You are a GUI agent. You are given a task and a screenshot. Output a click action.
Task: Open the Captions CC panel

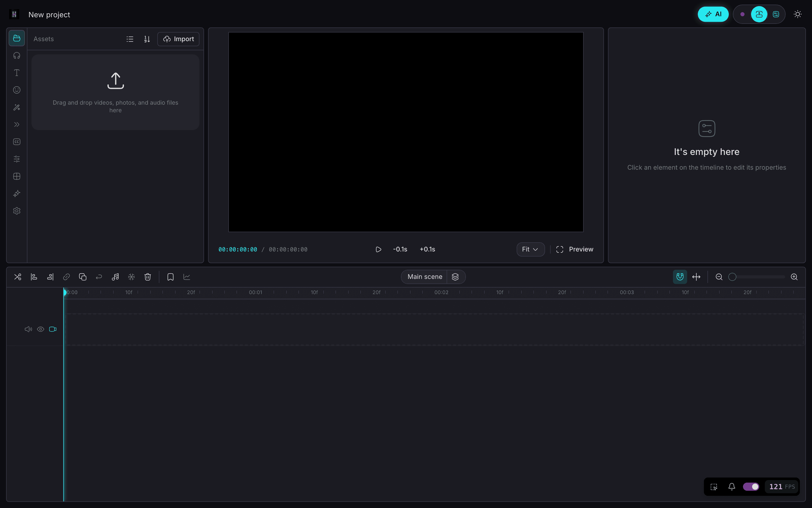pyautogui.click(x=16, y=142)
